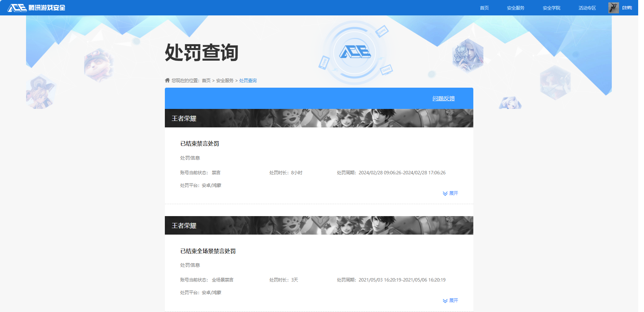Expand the 已结束全场景禁言处罚 record details
644x312 pixels.
point(450,300)
